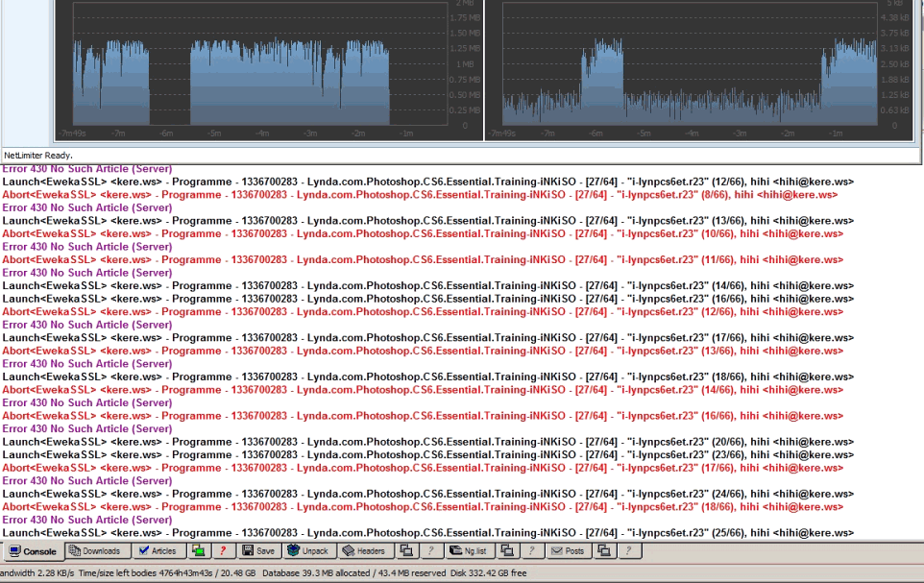The image size is (924, 583).
Task: Click the help button next to Ng.list
Action: pos(531,549)
